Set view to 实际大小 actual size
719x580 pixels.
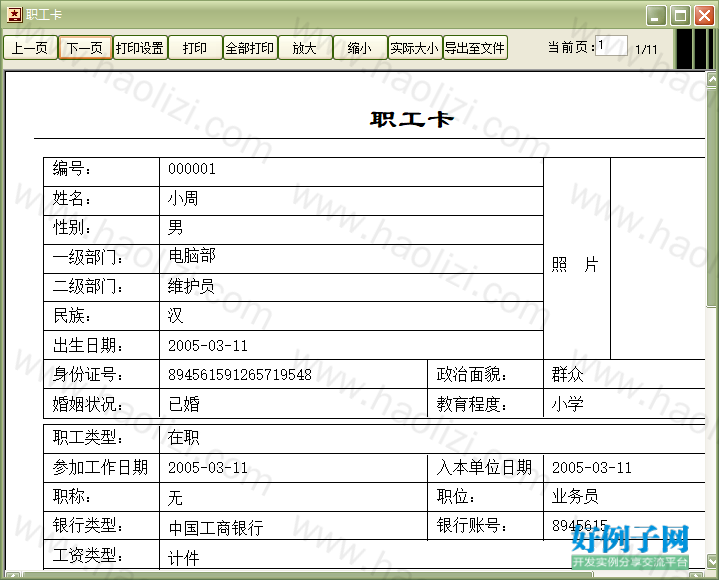(x=415, y=48)
